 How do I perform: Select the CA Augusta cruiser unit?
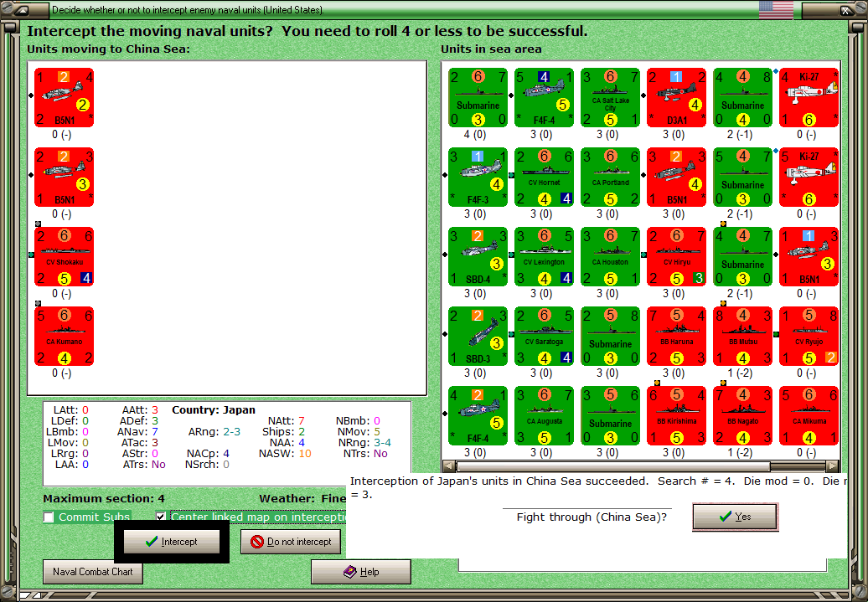pyautogui.click(x=544, y=415)
